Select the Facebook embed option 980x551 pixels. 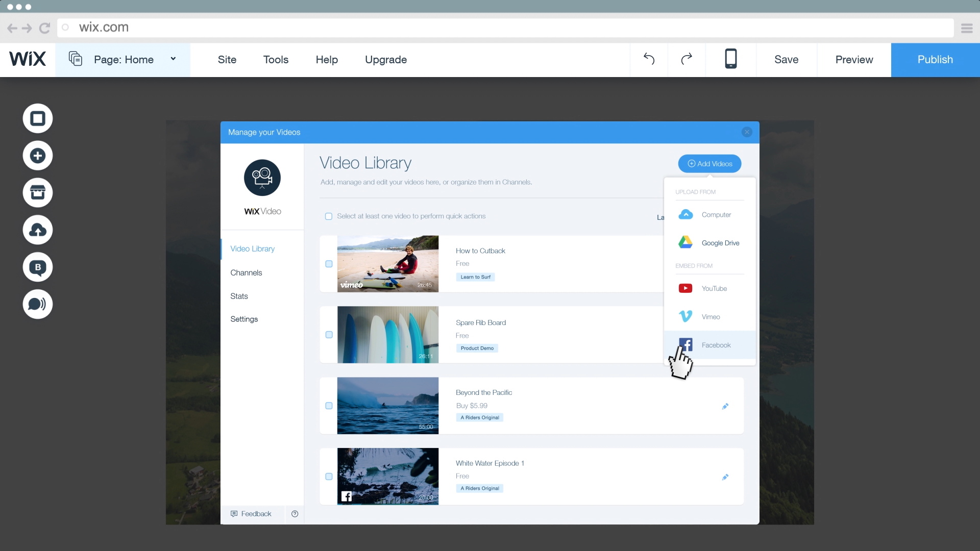709,345
